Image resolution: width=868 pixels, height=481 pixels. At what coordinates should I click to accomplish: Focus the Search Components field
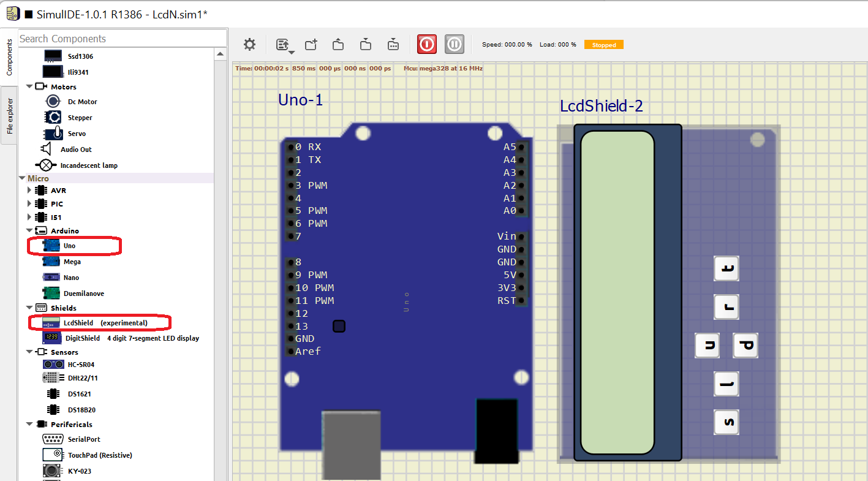123,39
